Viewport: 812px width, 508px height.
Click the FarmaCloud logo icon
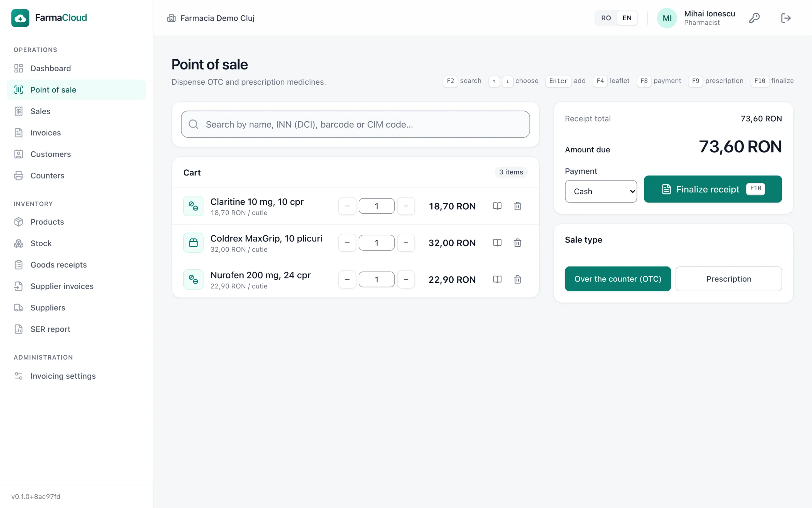coord(20,18)
